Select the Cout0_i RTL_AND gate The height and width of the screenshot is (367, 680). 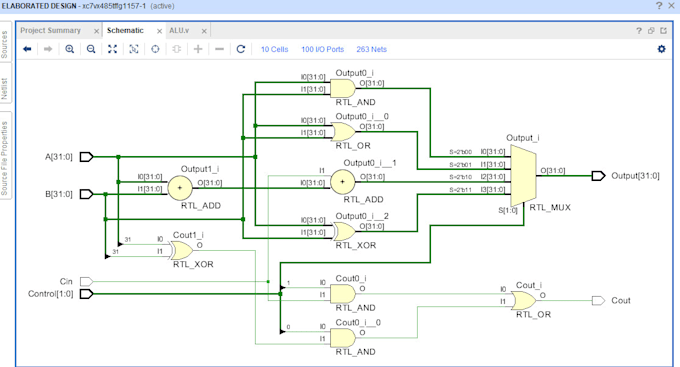(x=343, y=294)
